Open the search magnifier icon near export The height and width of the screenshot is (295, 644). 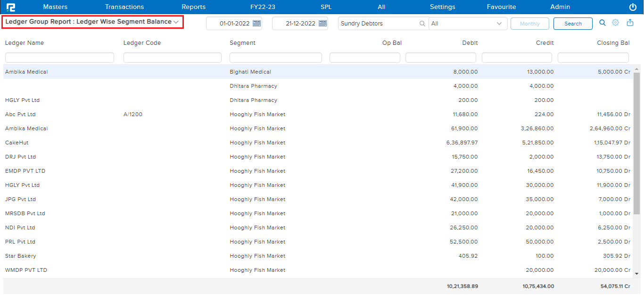coord(603,23)
